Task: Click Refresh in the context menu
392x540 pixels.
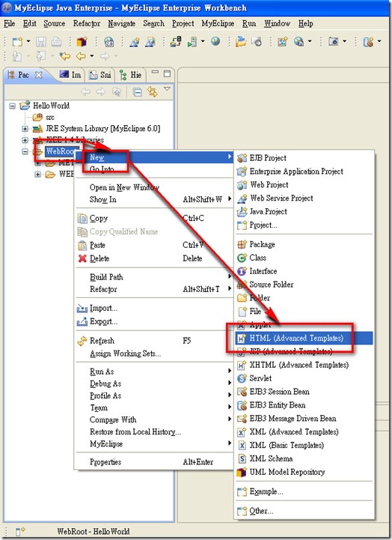Action: [x=154, y=341]
